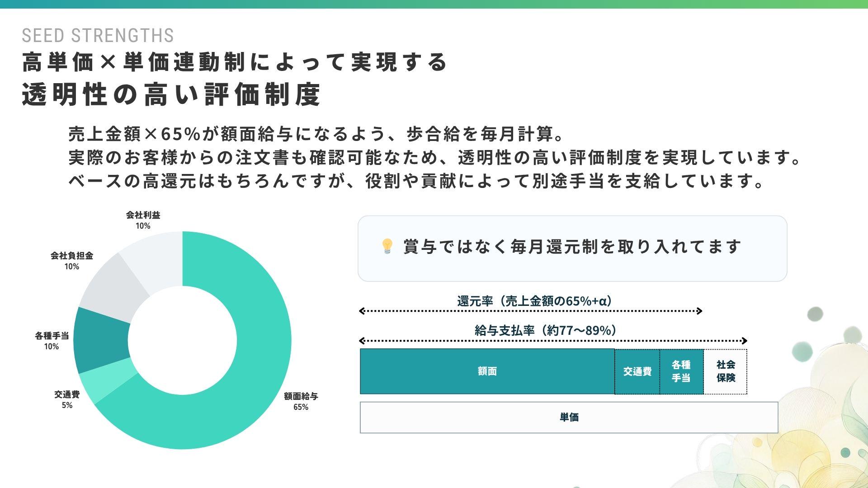Click the 給与支払率（約77〜89%） label
The width and height of the screenshot is (868, 488).
click(x=546, y=330)
